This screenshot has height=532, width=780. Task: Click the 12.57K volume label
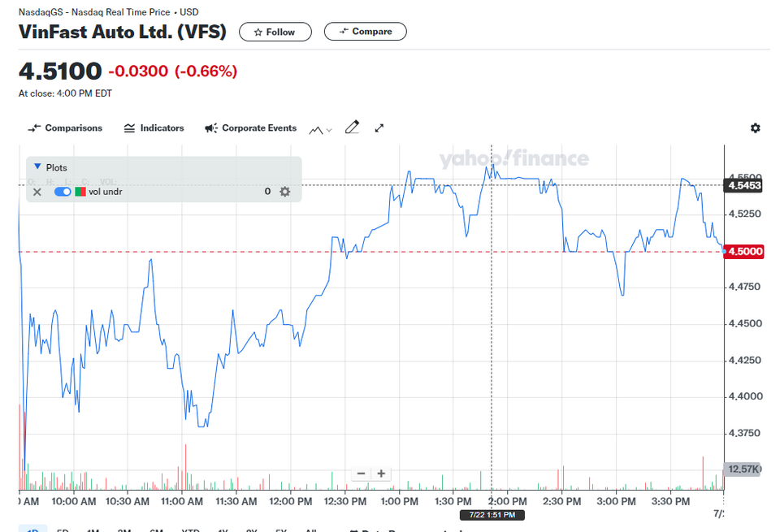point(742,469)
